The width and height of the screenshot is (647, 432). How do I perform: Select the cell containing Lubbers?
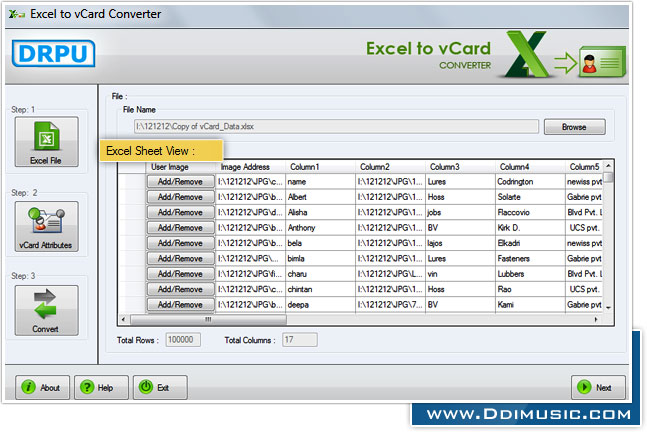click(530, 274)
